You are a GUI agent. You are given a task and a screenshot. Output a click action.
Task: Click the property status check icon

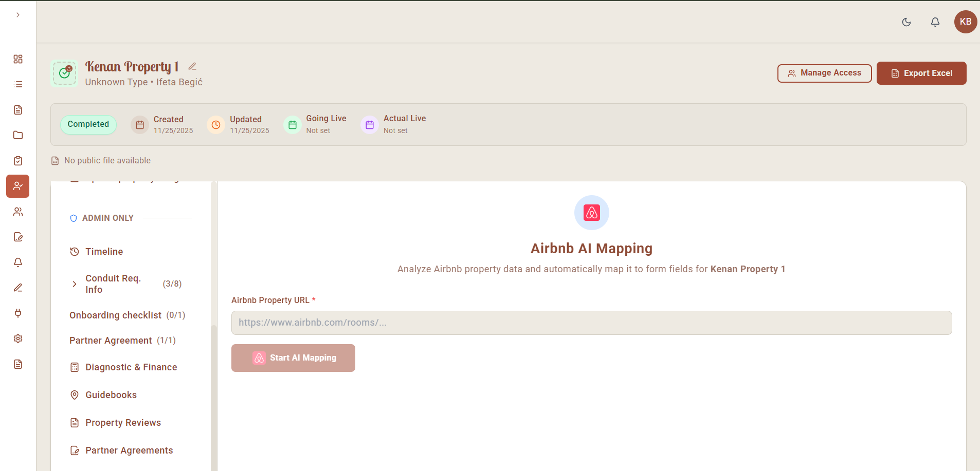click(64, 73)
